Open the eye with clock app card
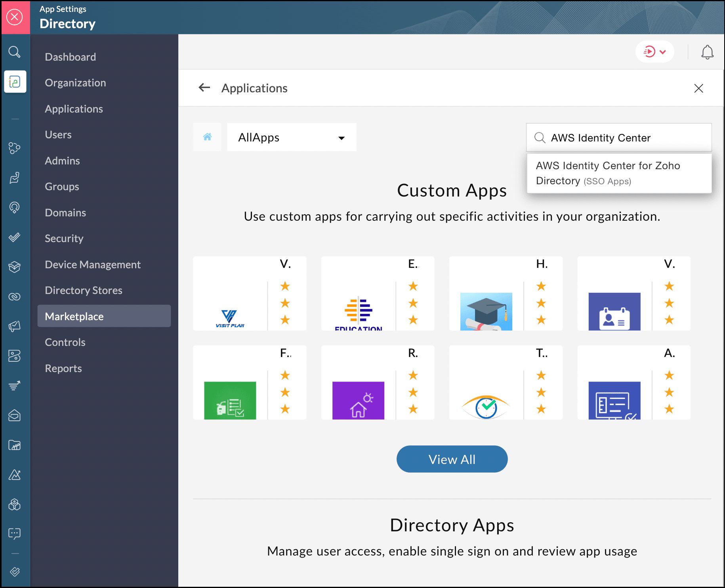Screen dimensions: 725x588 click(506, 382)
